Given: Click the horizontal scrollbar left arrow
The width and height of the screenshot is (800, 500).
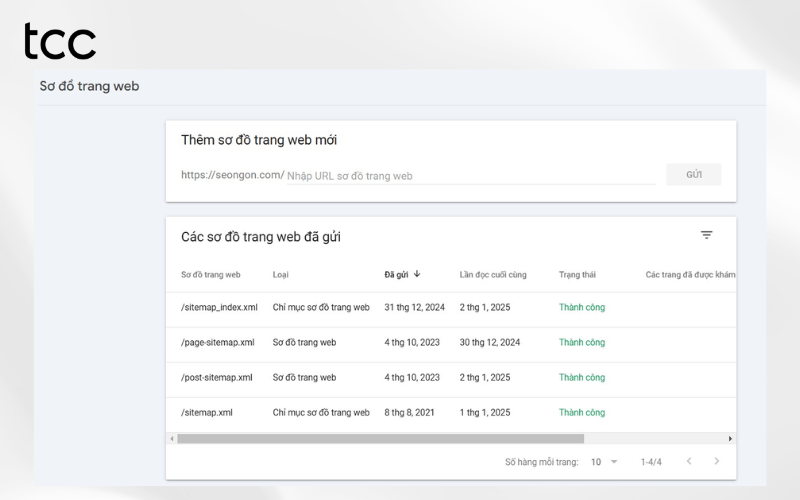Looking at the screenshot, I should pos(172,439).
